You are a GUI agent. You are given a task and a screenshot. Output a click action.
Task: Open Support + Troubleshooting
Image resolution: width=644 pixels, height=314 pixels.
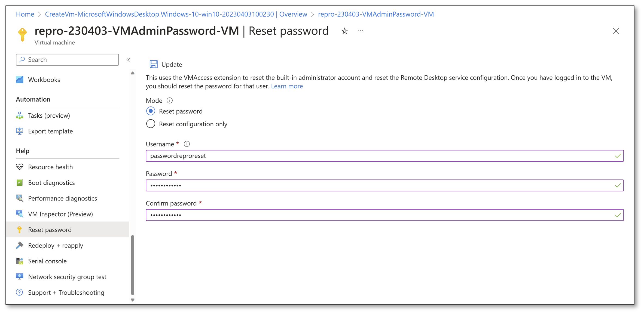pos(66,292)
